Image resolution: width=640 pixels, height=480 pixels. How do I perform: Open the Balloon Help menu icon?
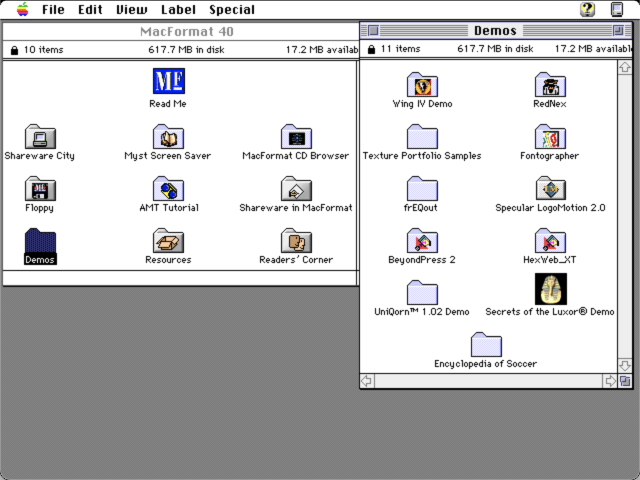click(x=587, y=9)
